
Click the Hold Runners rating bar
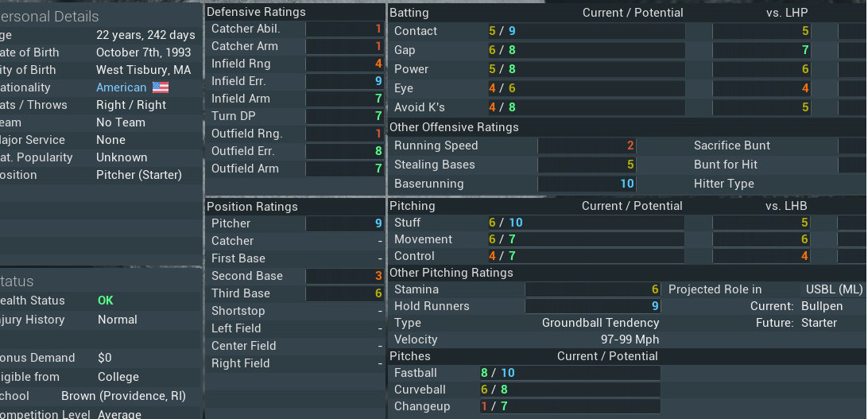tap(592, 306)
